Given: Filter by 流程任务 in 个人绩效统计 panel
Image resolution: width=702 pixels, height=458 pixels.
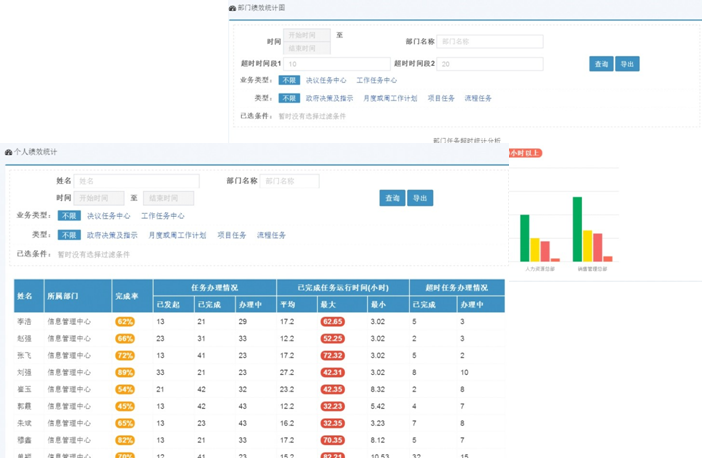Looking at the screenshot, I should (x=271, y=235).
